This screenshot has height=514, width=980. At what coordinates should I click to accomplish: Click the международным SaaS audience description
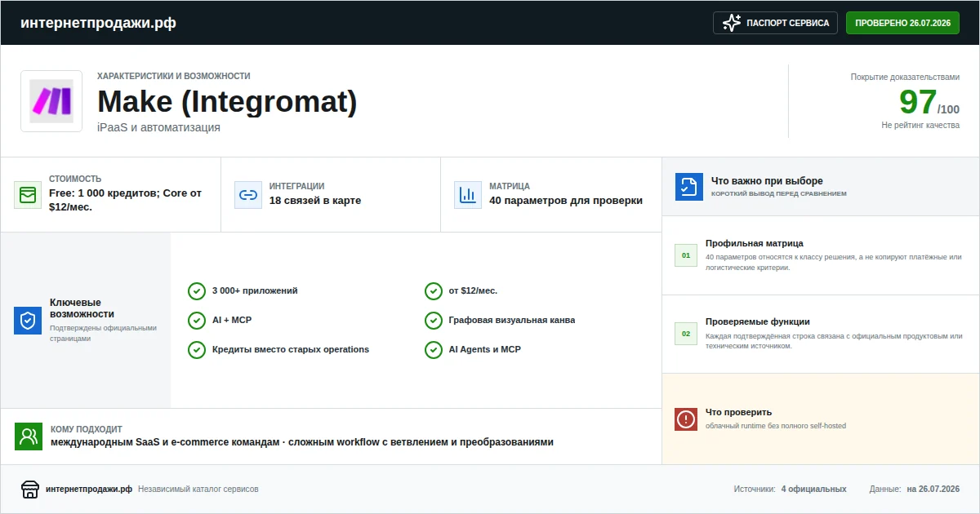click(302, 442)
